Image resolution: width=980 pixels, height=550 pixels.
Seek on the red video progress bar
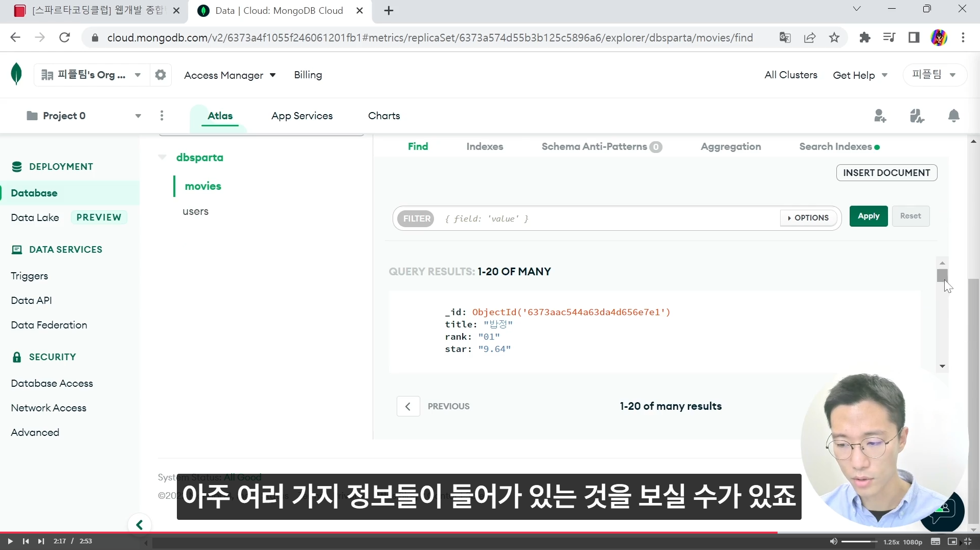coord(389,533)
